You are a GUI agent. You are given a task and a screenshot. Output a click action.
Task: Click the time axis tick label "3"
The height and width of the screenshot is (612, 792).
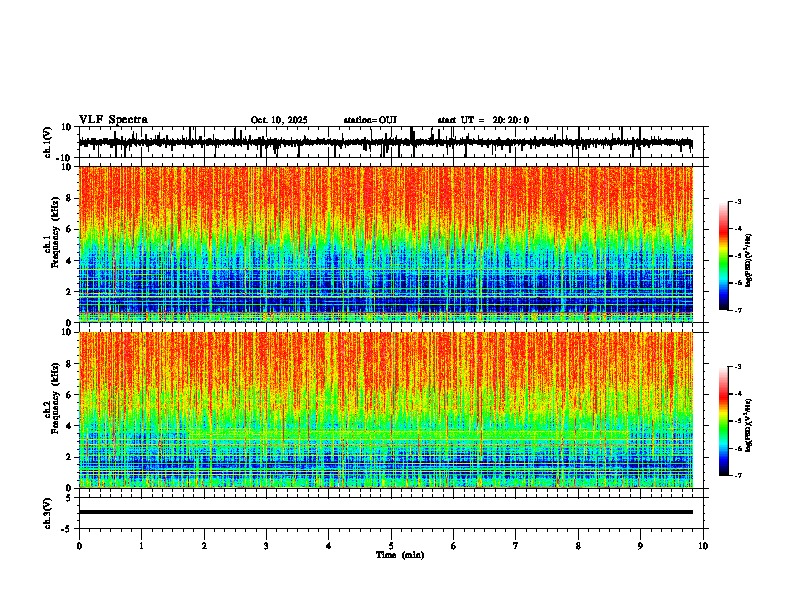coord(266,546)
